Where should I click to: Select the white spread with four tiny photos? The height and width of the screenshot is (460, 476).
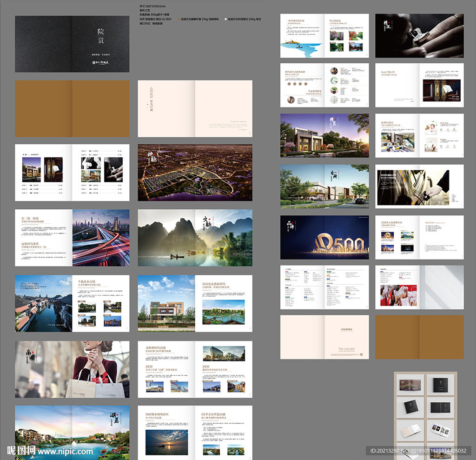pos(420,237)
